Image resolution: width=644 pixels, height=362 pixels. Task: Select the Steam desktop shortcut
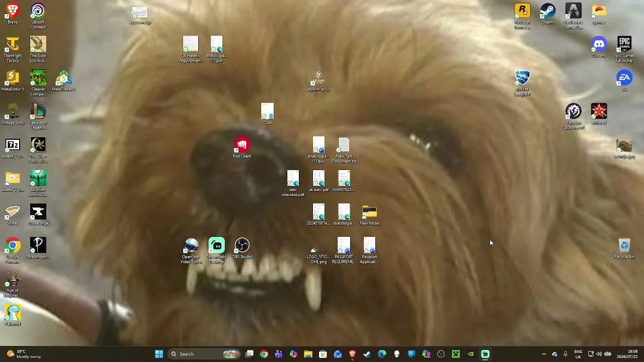tap(548, 14)
